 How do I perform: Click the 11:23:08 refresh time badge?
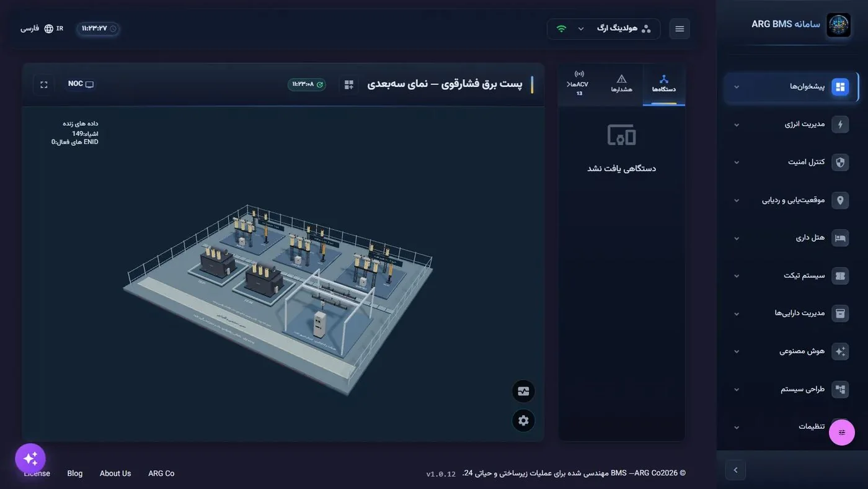coord(307,84)
